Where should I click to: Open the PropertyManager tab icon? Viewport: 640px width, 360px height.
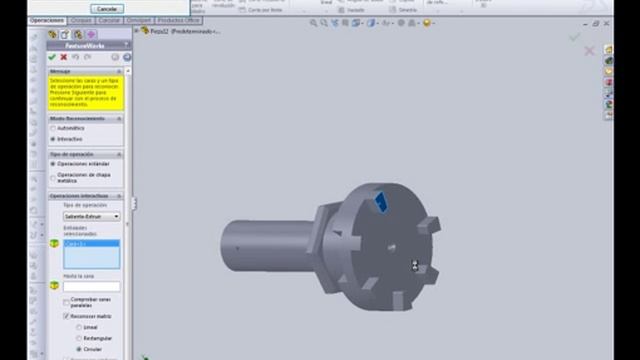pos(65,34)
